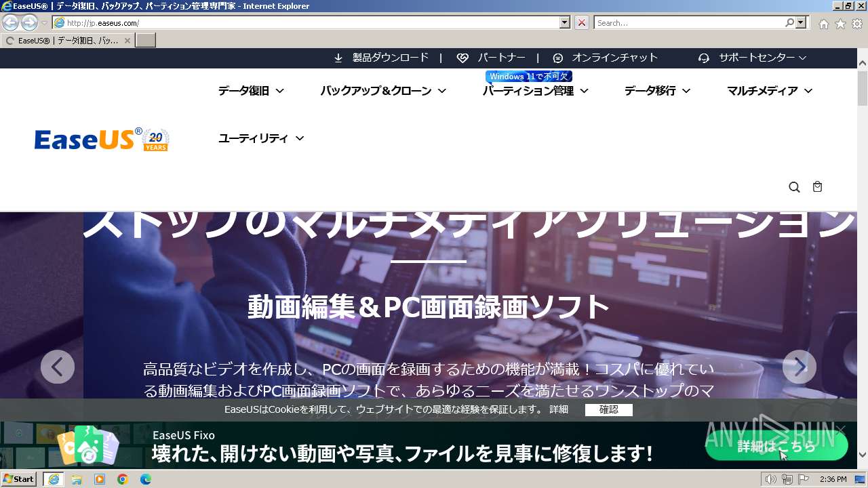The width and height of the screenshot is (868, 488).
Task: Click the vertical scrollbar up arrow
Action: coord(863,64)
